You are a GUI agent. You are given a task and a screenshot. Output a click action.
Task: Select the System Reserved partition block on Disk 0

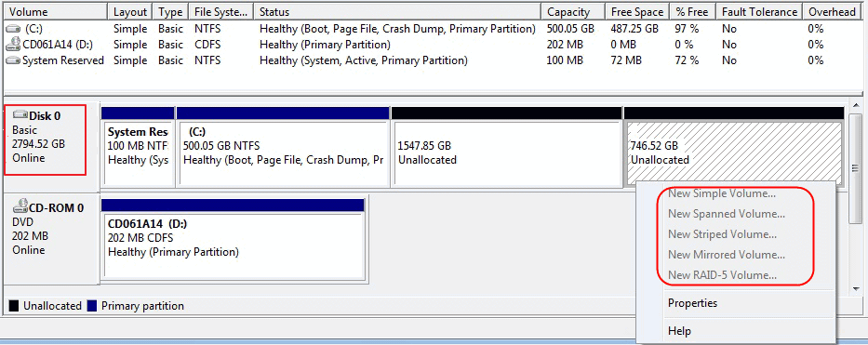[x=138, y=147]
